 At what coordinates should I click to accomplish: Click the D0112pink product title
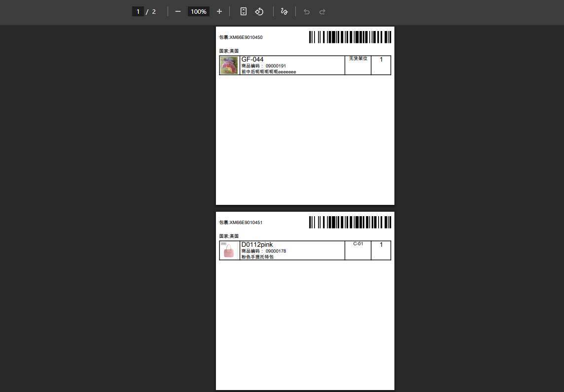(x=257, y=245)
